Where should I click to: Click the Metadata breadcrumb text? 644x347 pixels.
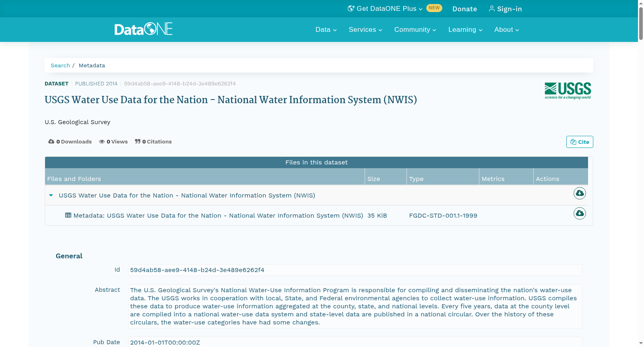coord(92,65)
